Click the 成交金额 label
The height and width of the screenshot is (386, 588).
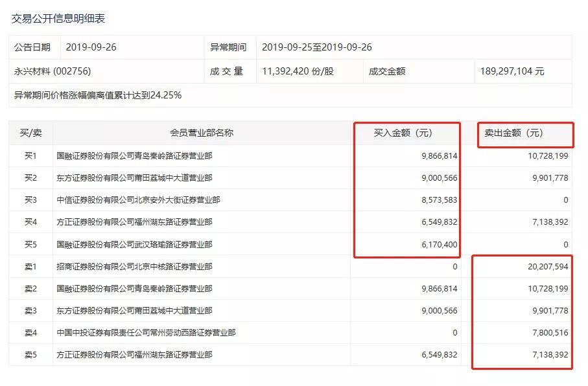(x=387, y=71)
